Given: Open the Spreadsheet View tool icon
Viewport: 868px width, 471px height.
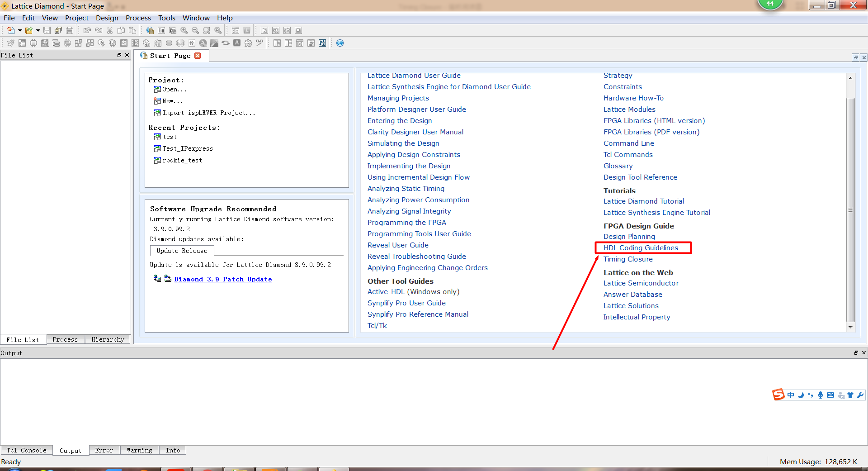Looking at the screenshot, I should [x=22, y=43].
